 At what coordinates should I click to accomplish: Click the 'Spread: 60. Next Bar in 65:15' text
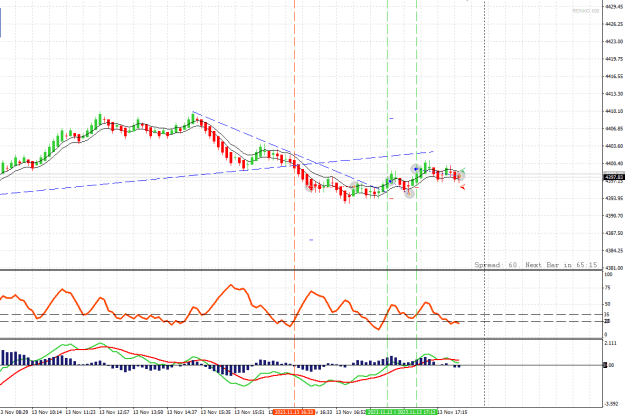pyautogui.click(x=536, y=265)
